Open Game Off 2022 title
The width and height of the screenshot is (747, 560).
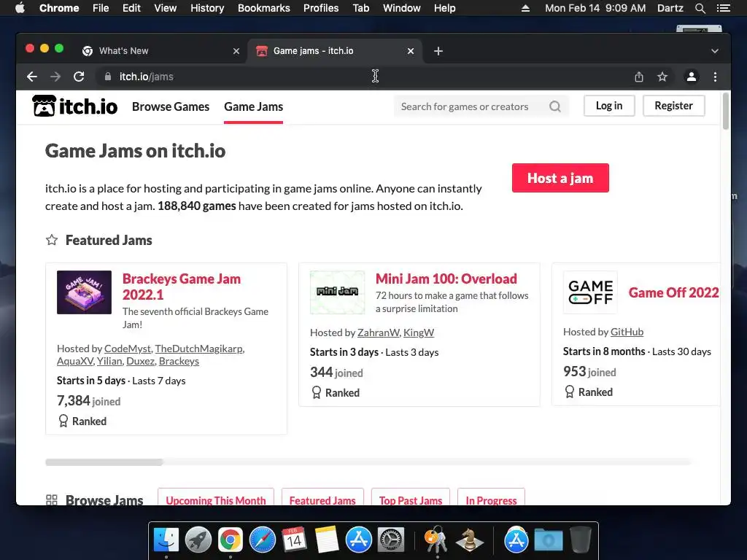tap(673, 292)
